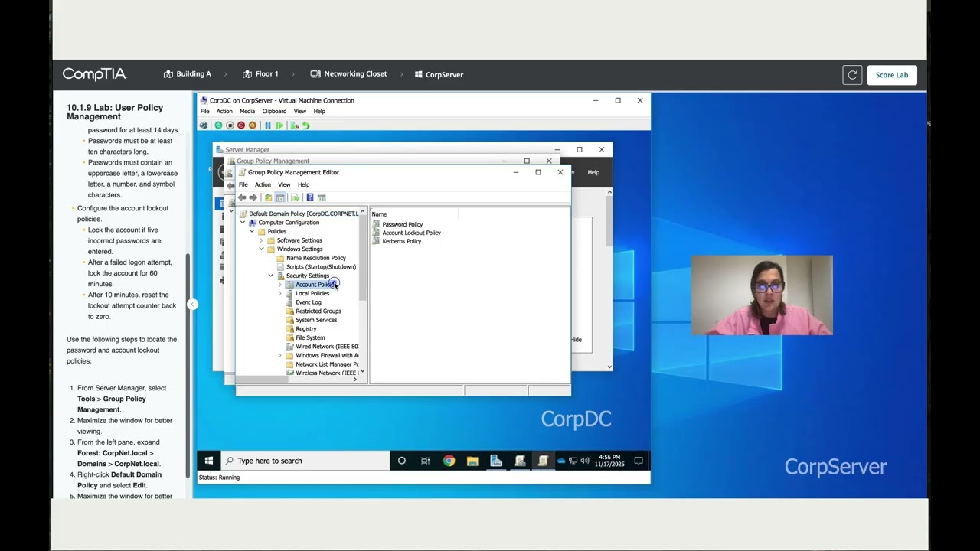Click the Floor 1 breadcrumb
This screenshot has width=980, height=551.
tap(260, 74)
